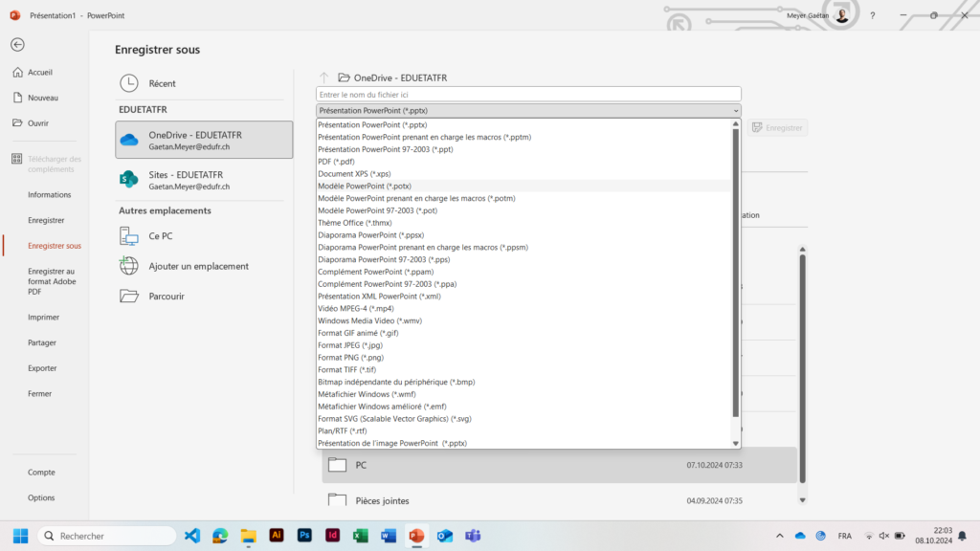This screenshot has height=551, width=980.
Task: Choose PDF (*.pdf) format
Action: [x=523, y=162]
